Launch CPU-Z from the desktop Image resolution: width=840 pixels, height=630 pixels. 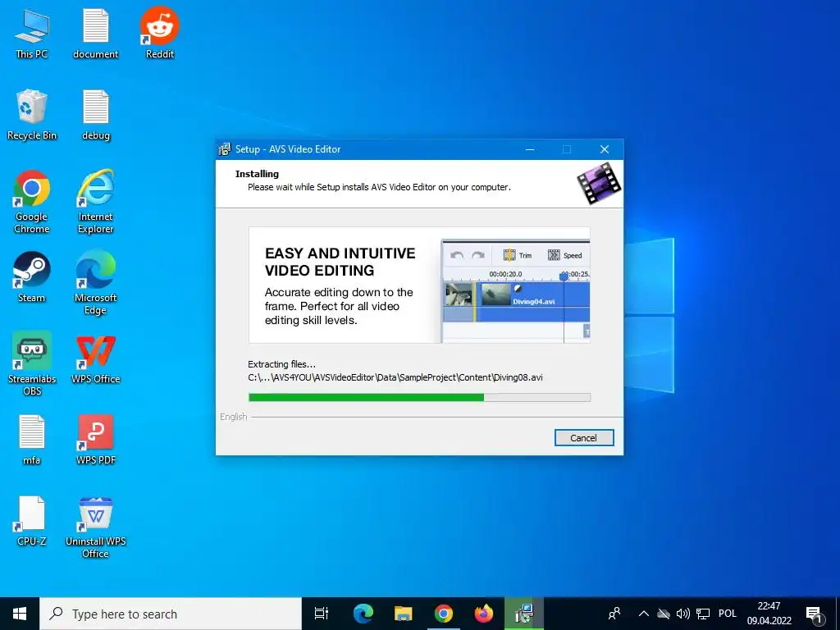pos(32,521)
